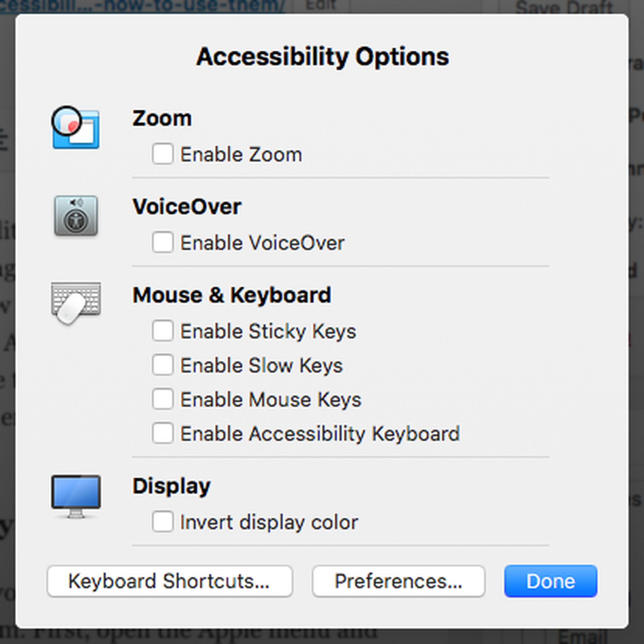Viewport: 644px width, 644px height.
Task: Open accessibility Preferences
Action: pos(399,580)
